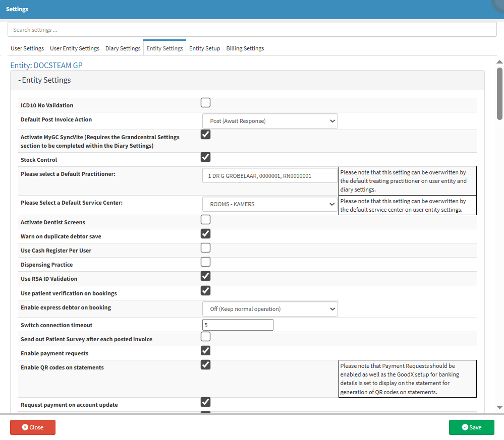Screen dimensions: 504x440
Task: Tick the Dispensing Practice checkbox
Action: pyautogui.click(x=205, y=262)
